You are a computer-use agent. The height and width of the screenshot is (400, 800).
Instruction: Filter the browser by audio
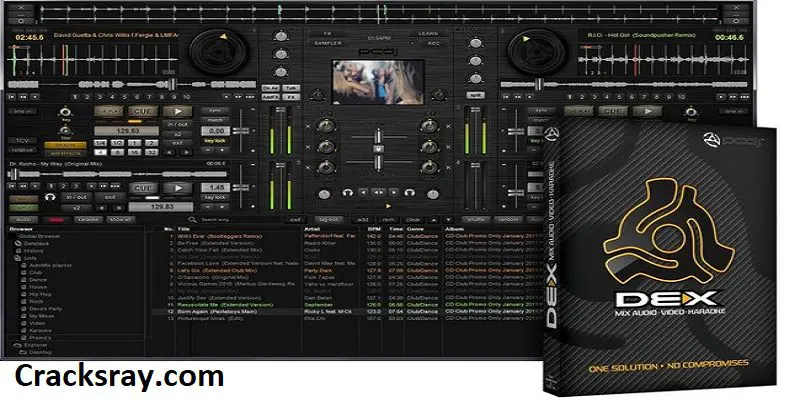(23, 219)
